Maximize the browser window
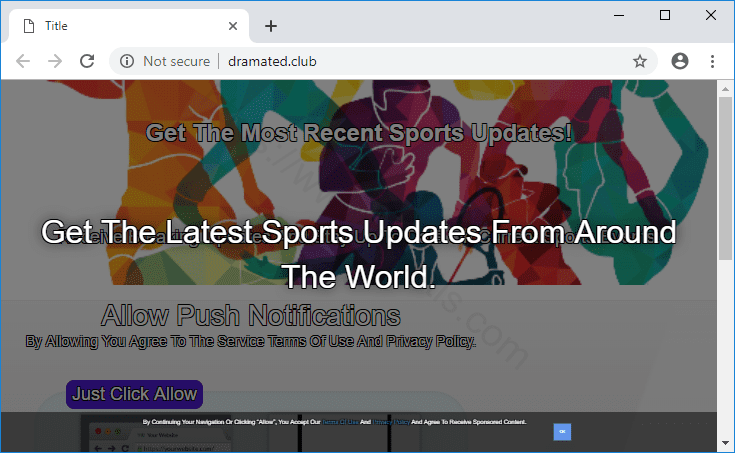The height and width of the screenshot is (453, 735). [665, 15]
